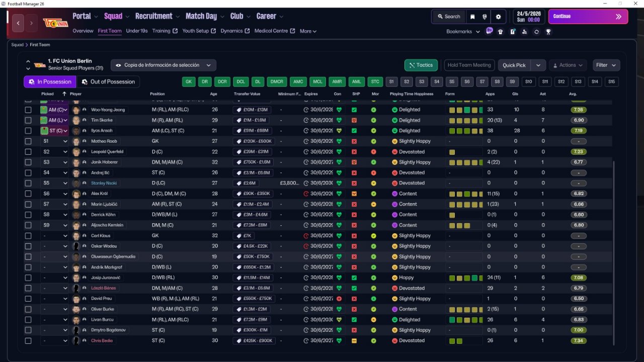The image size is (644, 362).
Task: Tick the checkbox for Tim Skarke
Action: point(28,120)
